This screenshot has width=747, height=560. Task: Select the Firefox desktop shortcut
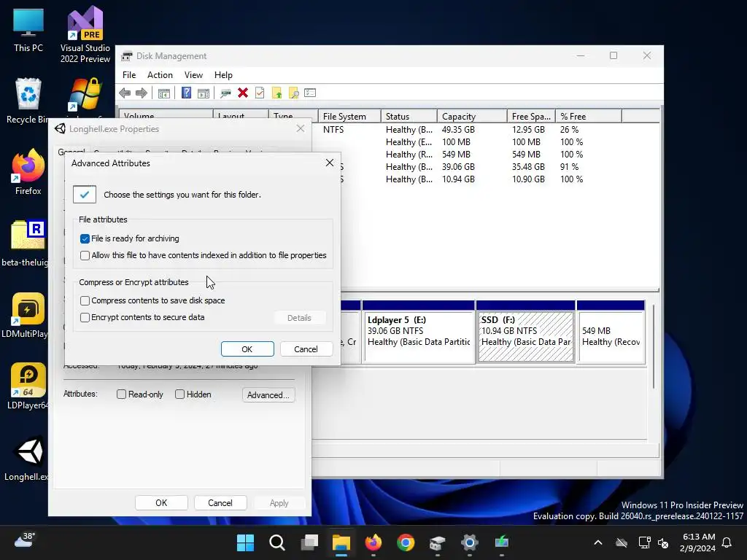[x=28, y=172]
